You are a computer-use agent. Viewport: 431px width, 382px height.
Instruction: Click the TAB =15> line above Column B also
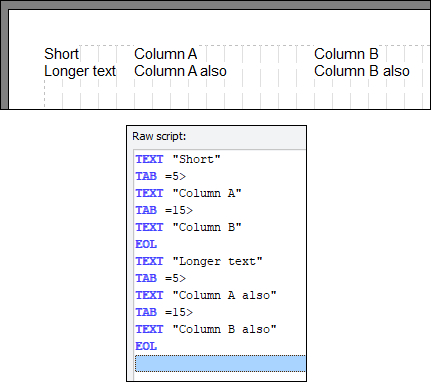coord(164,312)
